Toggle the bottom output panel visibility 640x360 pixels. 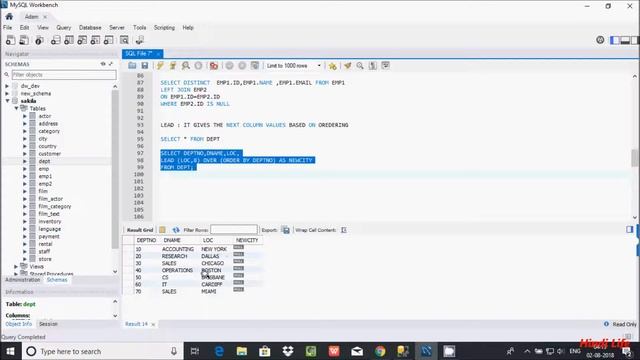click(x=624, y=40)
